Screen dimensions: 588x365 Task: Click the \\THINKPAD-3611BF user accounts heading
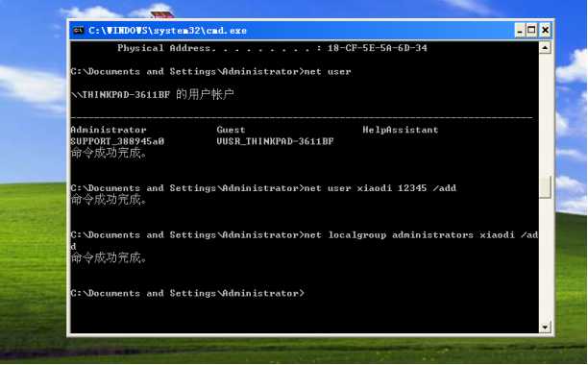[152, 94]
